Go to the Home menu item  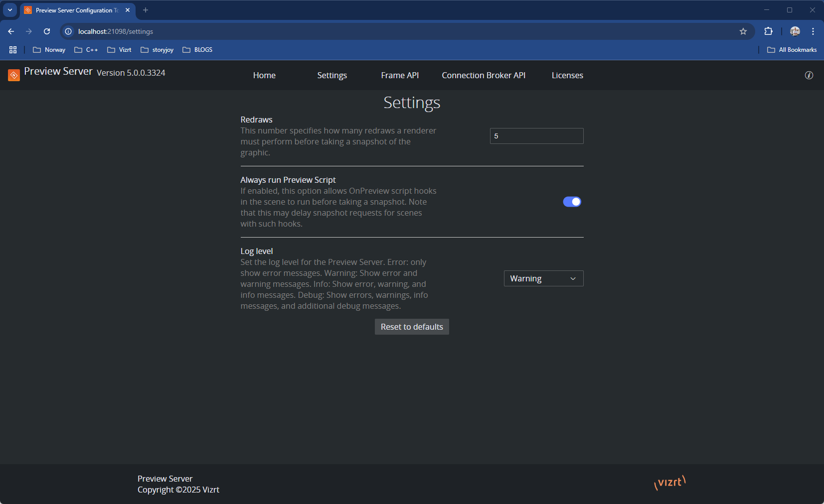pyautogui.click(x=264, y=75)
